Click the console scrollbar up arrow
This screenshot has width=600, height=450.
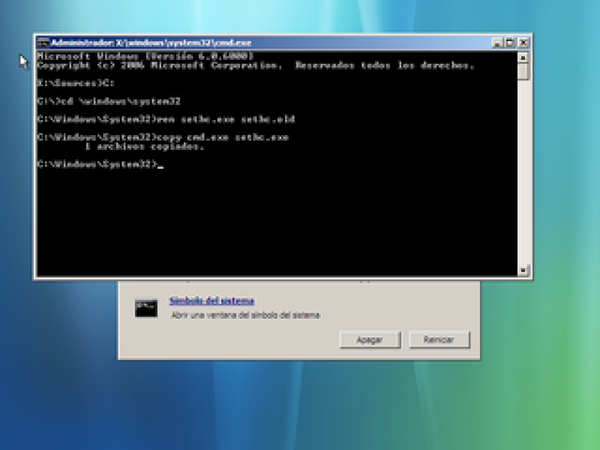click(523, 57)
